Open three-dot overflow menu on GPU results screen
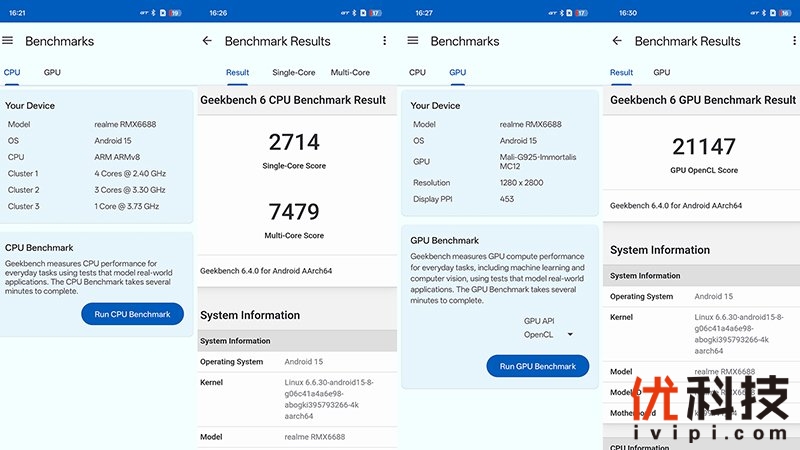800x450 pixels. [791, 41]
